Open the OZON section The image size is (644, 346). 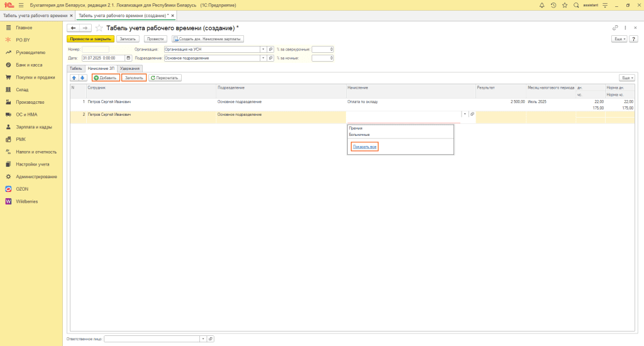(22, 189)
